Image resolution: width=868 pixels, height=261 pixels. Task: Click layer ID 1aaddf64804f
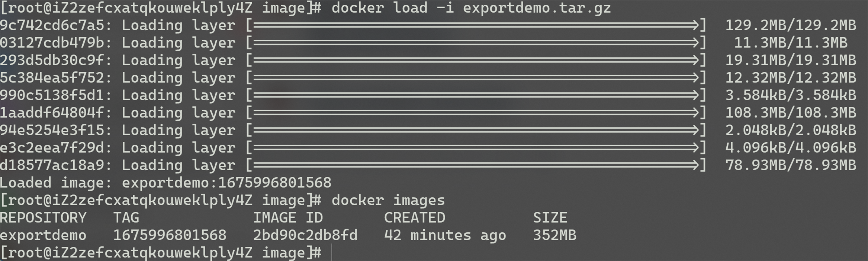[x=52, y=112]
